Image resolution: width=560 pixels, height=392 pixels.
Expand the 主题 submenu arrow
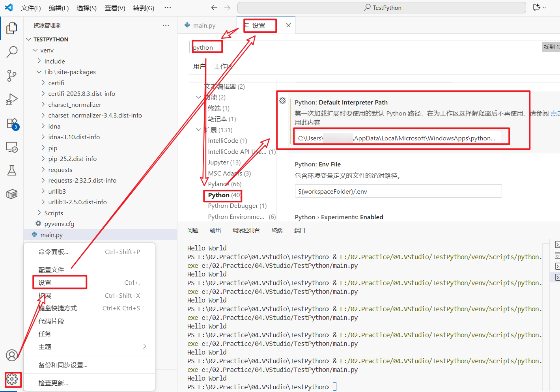pos(145,346)
